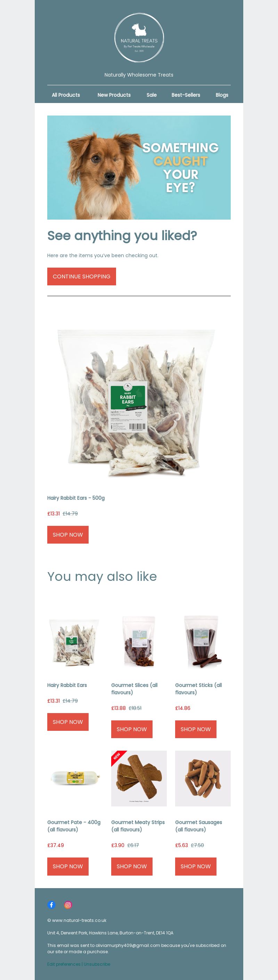Open Best-Sellers from the navigation bar
The width and height of the screenshot is (278, 980).
tap(186, 95)
